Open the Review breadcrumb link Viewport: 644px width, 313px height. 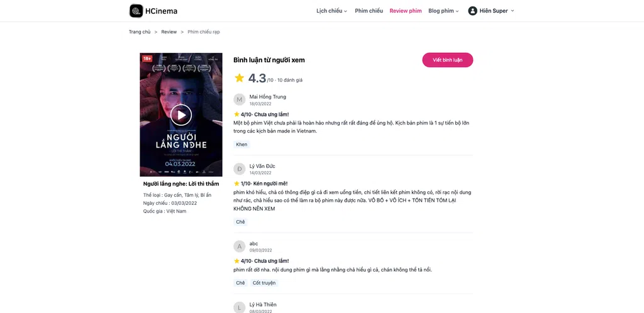coord(169,31)
